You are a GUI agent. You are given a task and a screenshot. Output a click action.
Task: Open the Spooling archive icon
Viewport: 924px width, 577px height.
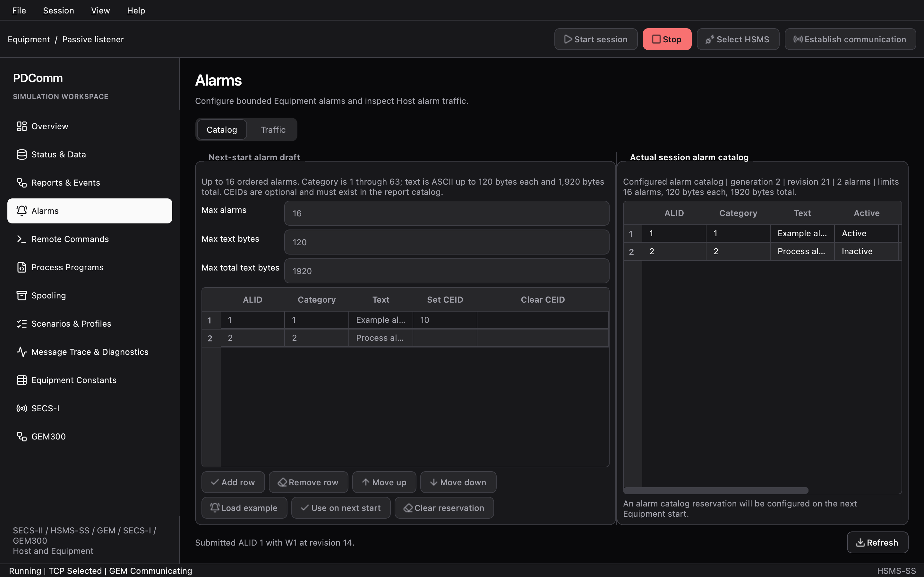(x=22, y=296)
